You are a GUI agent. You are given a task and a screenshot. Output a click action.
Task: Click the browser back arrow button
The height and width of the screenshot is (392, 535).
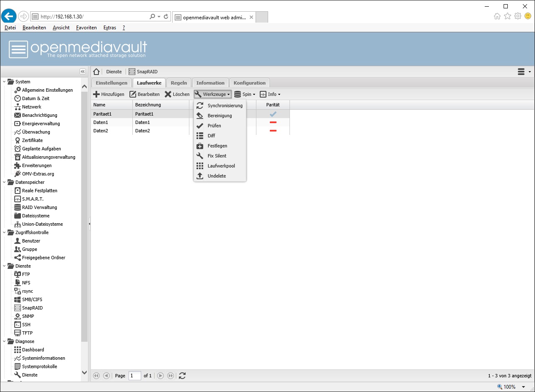pos(9,16)
